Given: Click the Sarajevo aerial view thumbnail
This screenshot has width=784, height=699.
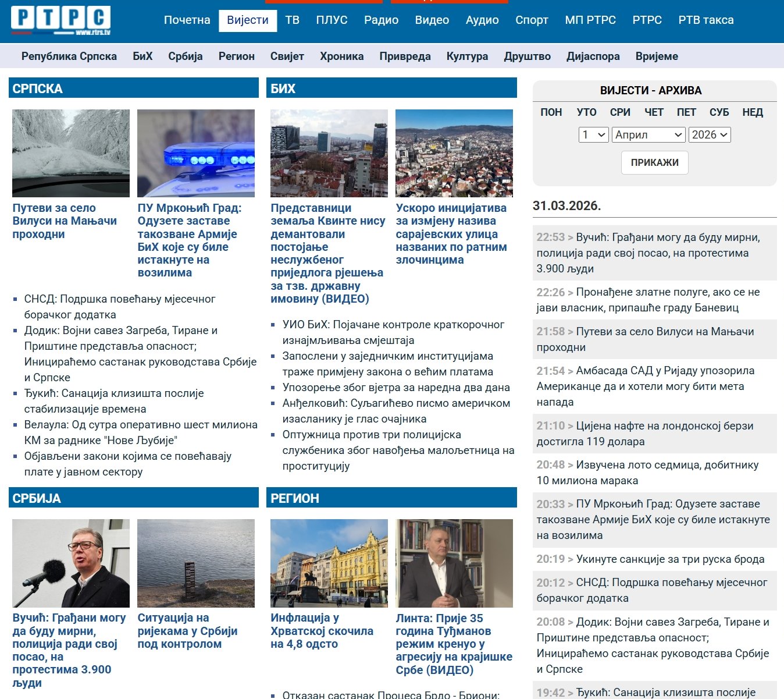Looking at the screenshot, I should coord(454,153).
